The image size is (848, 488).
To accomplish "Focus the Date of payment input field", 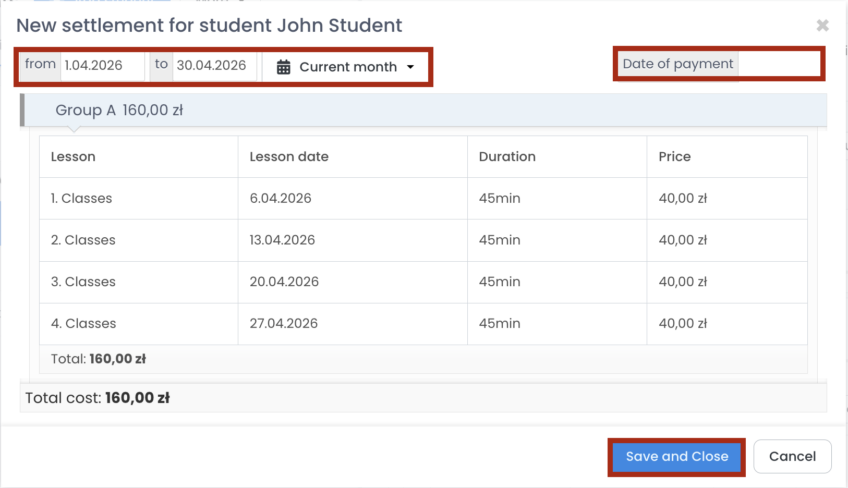I will click(x=778, y=64).
